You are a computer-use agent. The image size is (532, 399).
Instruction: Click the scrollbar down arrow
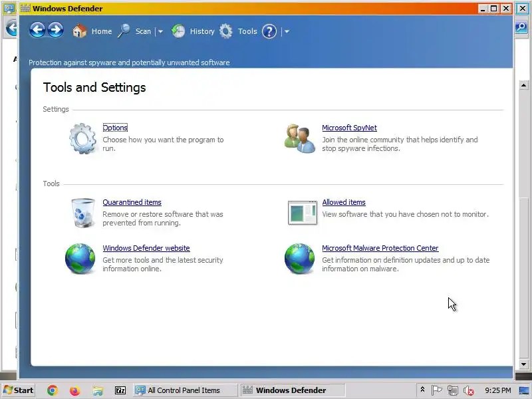click(x=523, y=364)
